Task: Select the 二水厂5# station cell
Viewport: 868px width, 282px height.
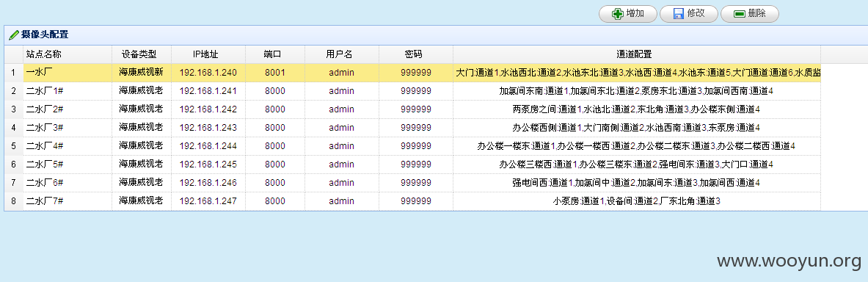Action: click(68, 164)
